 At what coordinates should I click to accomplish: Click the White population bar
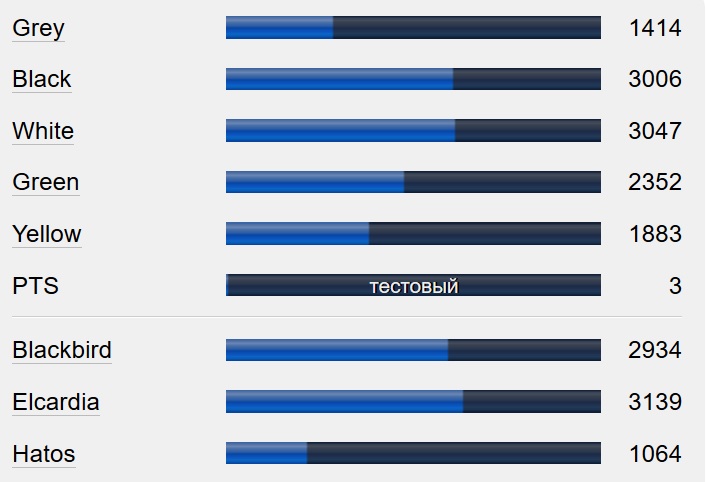pos(413,131)
